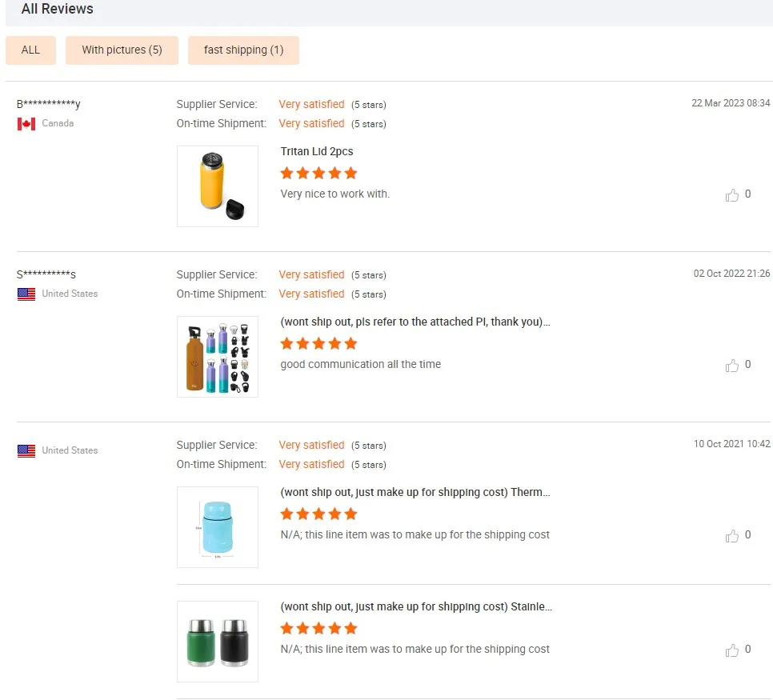Filter reviews With pictures (5)
Viewport: 773px width, 700px height.
tap(122, 50)
